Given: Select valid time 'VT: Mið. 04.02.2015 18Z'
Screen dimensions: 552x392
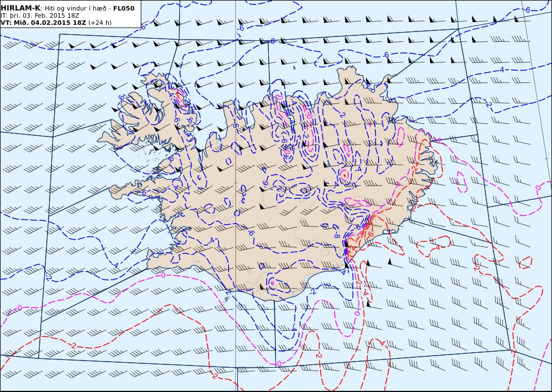Looking at the screenshot, I should point(44,23).
